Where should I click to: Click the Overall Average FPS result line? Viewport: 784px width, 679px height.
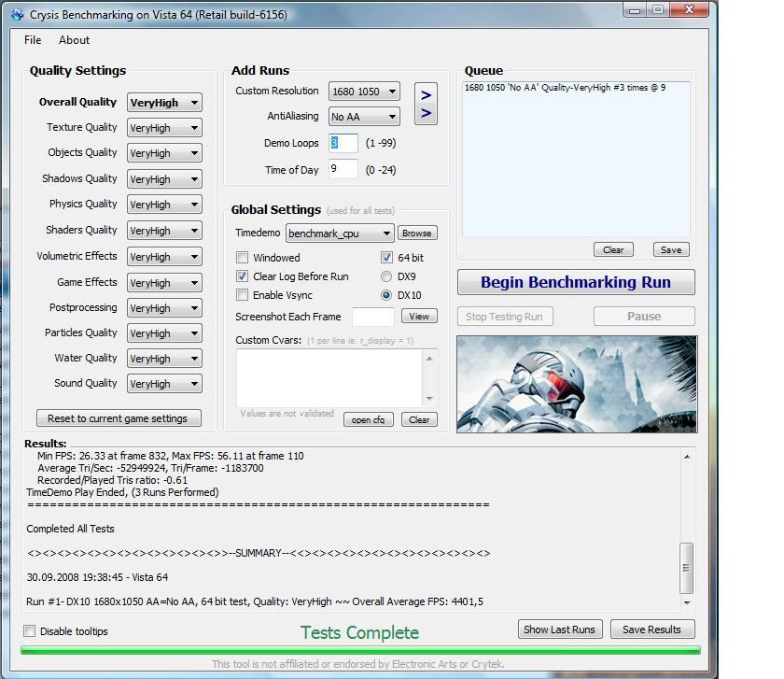point(255,601)
